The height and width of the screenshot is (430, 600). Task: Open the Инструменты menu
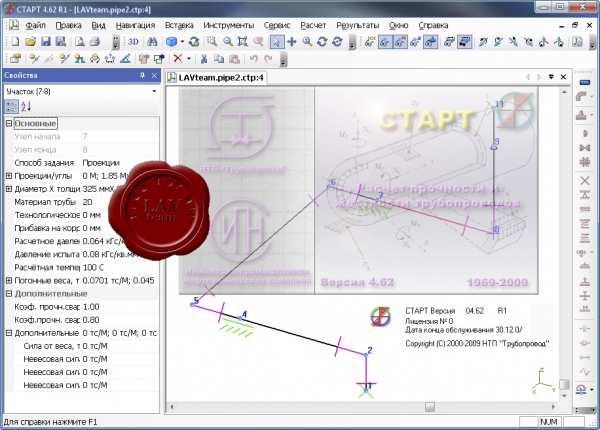pos(228,25)
